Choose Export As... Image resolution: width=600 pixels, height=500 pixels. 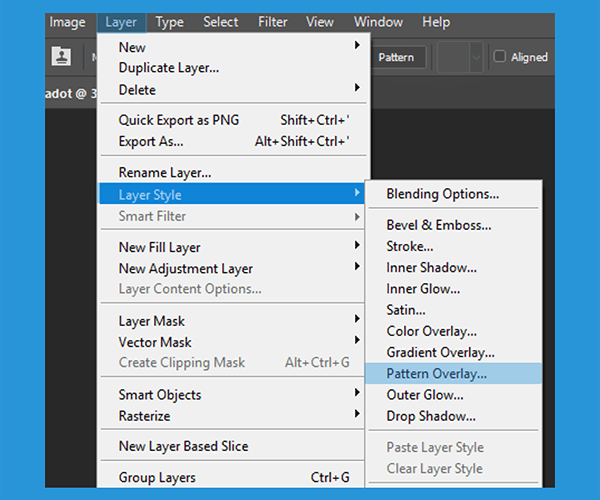(x=233, y=142)
